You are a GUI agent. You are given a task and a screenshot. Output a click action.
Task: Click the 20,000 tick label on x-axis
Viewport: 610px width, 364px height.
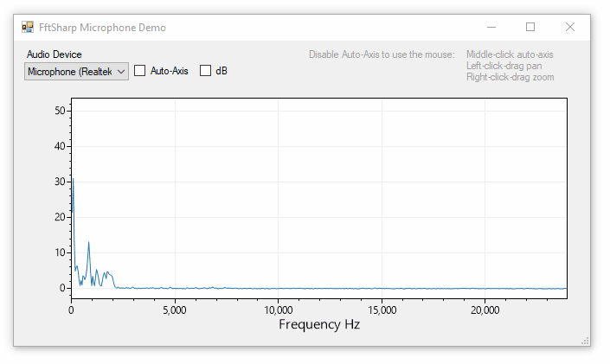coord(485,310)
